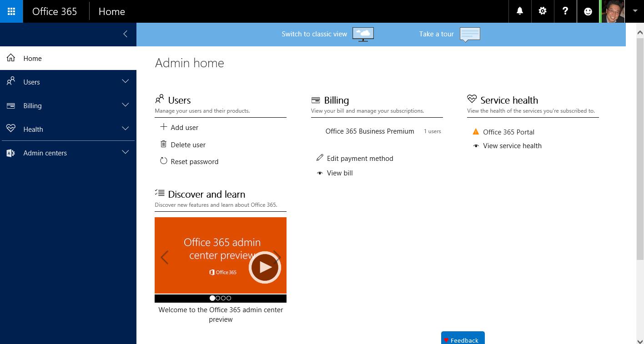Image resolution: width=644 pixels, height=344 pixels.
Task: Expand the Admin centers section in sidebar
Action: (125, 152)
